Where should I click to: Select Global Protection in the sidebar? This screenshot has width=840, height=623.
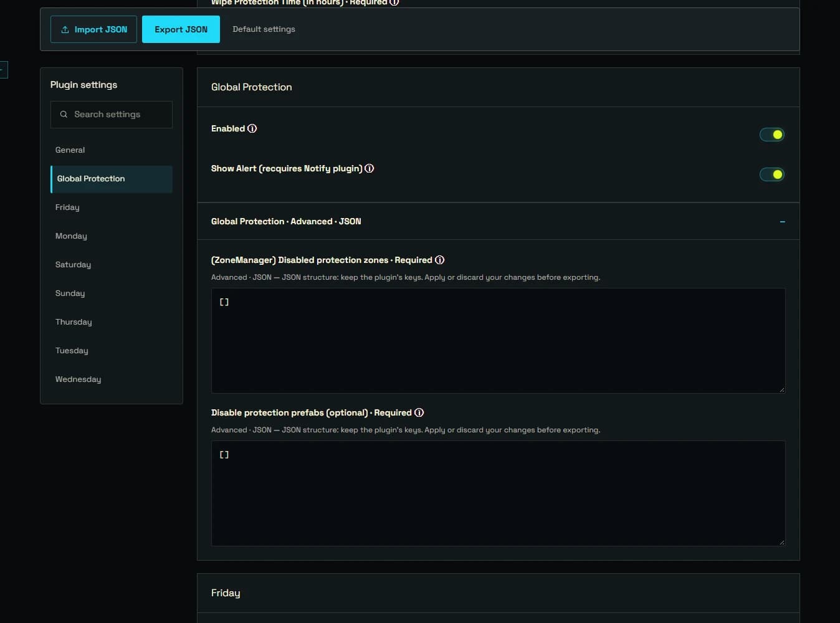112,179
